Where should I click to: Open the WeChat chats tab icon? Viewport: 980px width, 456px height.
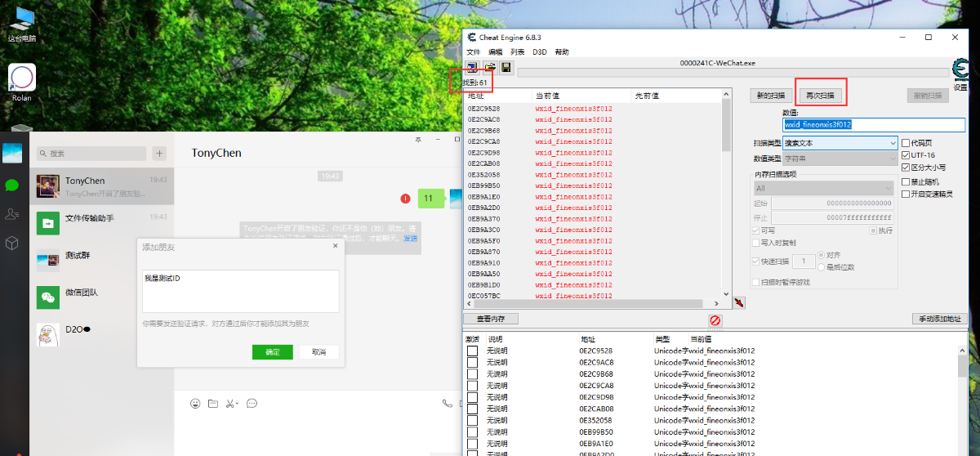tap(12, 186)
